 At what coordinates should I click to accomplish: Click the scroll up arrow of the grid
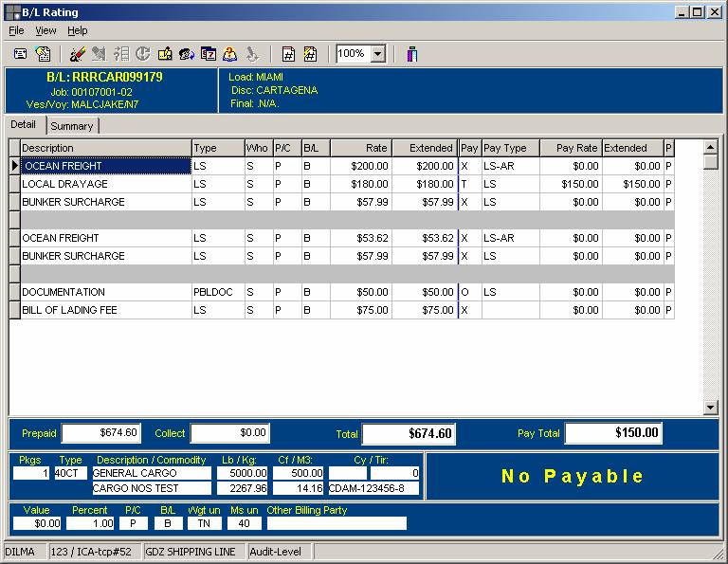point(711,147)
